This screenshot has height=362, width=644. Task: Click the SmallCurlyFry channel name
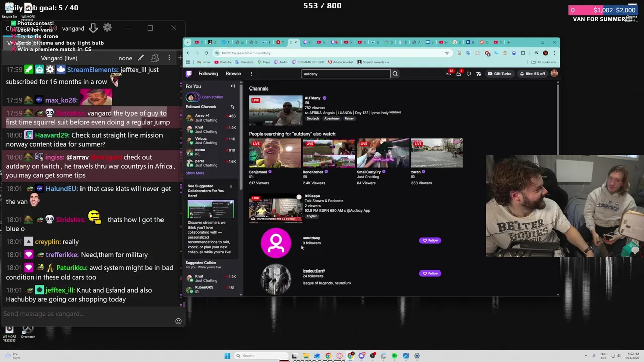[369, 172]
